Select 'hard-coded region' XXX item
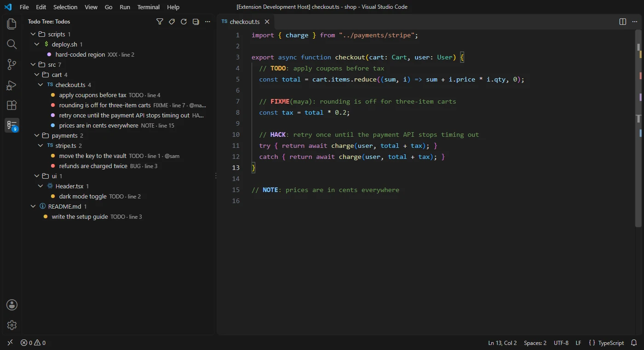Image resolution: width=644 pixels, height=350 pixels. (119, 54)
